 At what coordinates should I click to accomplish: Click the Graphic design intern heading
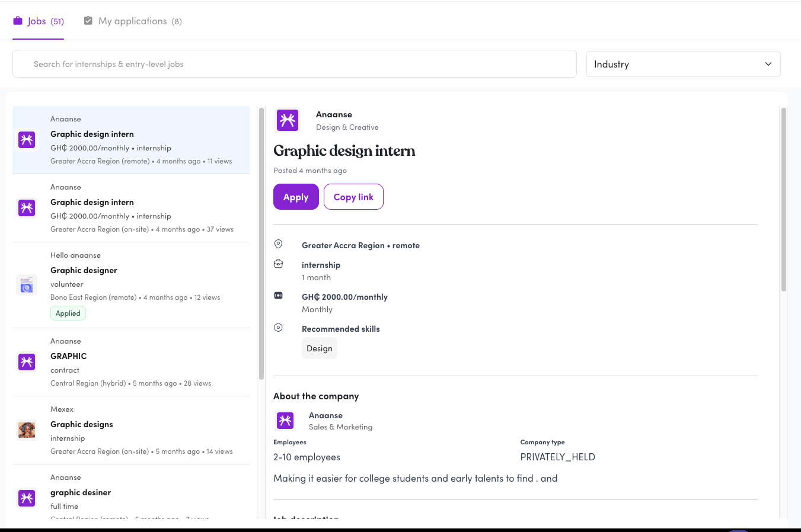pos(344,151)
